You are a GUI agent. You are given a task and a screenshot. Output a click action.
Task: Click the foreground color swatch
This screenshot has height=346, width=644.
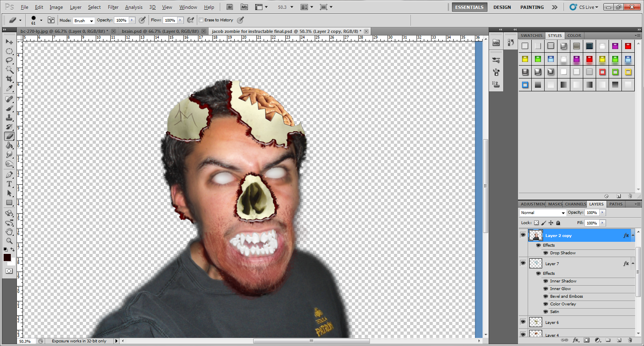[7, 257]
